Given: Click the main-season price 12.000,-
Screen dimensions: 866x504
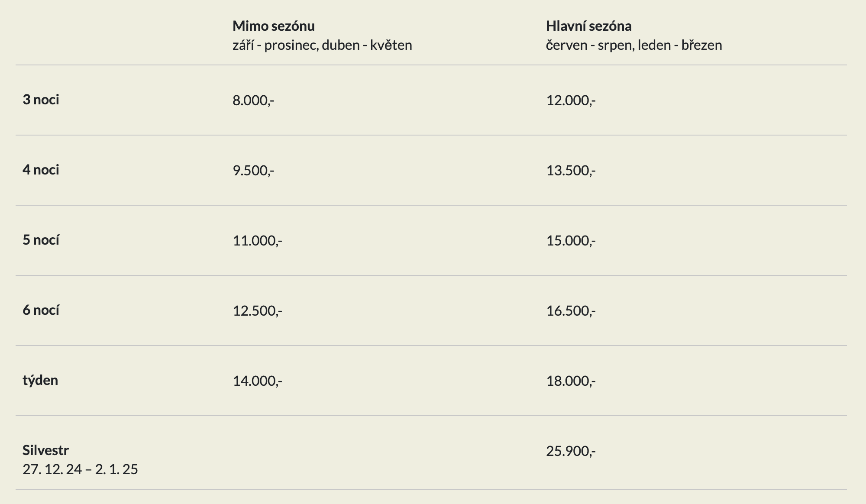Looking at the screenshot, I should 571,100.
